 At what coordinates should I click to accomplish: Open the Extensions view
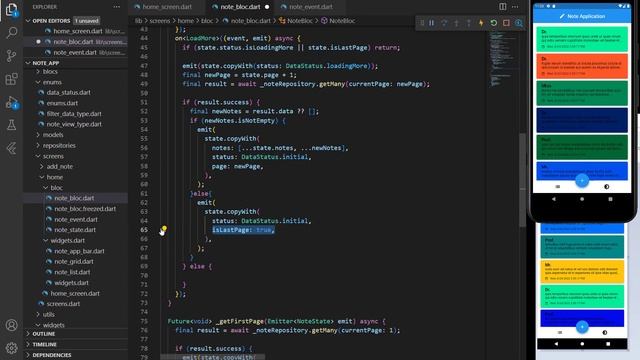(11, 79)
